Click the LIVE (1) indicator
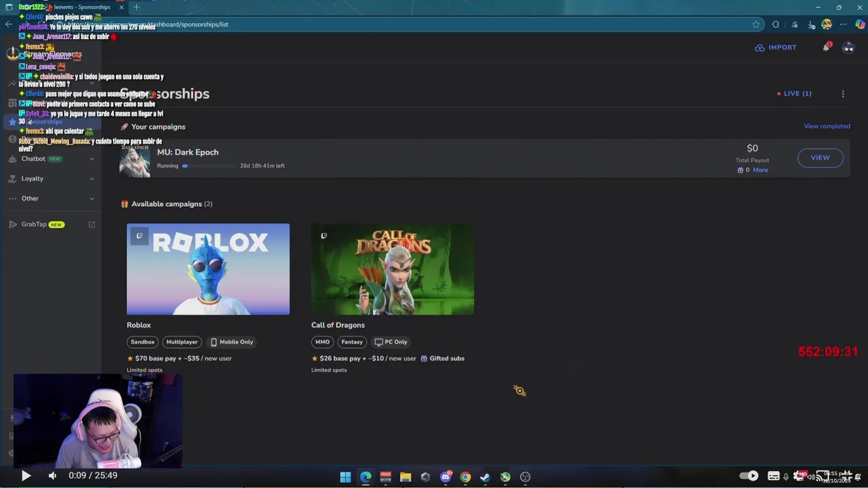Image resolution: width=868 pixels, height=488 pixels. click(x=794, y=94)
